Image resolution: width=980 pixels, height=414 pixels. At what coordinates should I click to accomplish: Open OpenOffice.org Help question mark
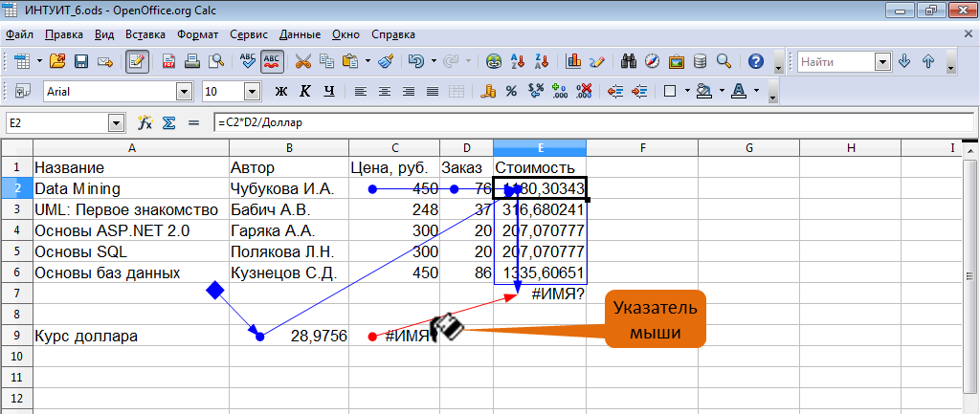click(756, 61)
